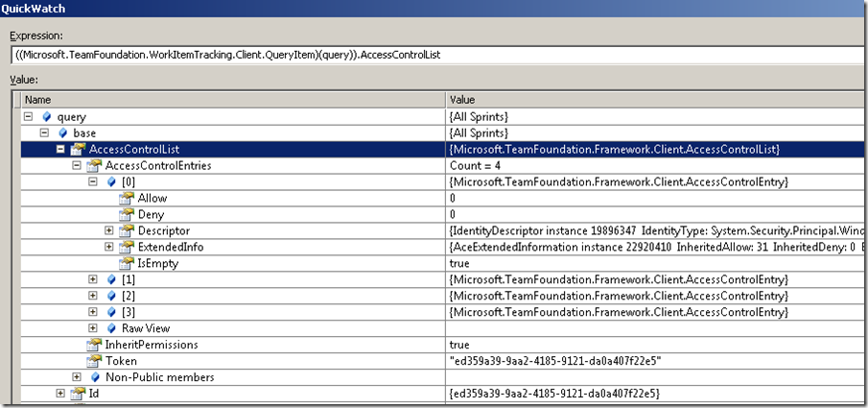The height and width of the screenshot is (408, 868).
Task: Click the [1] row AccessControlEntry value
Action: [x=619, y=279]
